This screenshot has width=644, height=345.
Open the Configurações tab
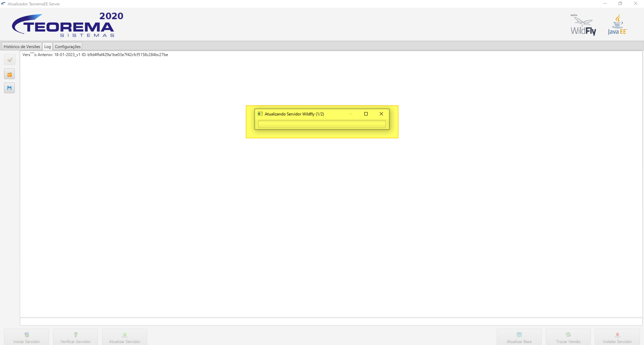(68, 47)
